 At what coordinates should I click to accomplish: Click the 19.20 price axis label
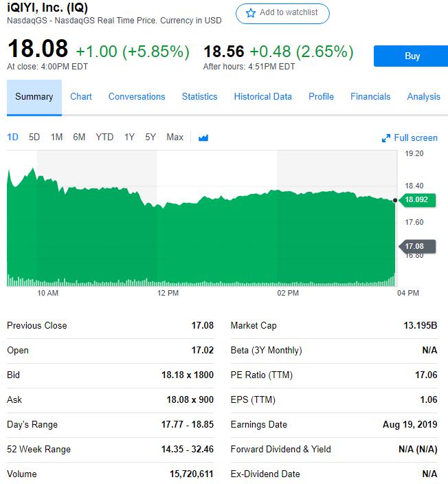[x=414, y=154]
